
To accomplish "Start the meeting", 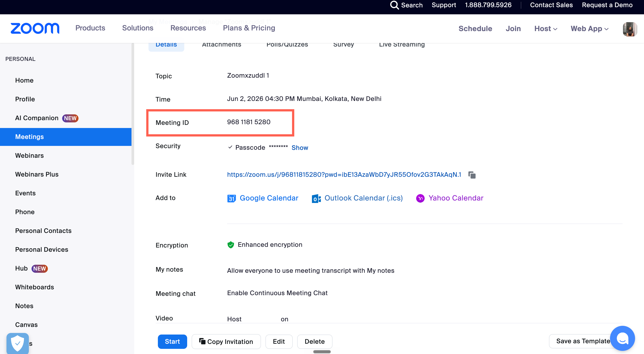I will click(x=172, y=341).
